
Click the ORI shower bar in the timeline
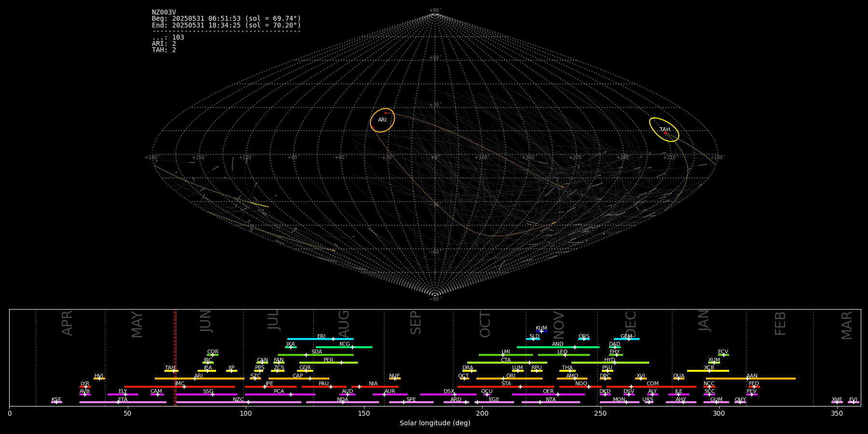point(509,379)
